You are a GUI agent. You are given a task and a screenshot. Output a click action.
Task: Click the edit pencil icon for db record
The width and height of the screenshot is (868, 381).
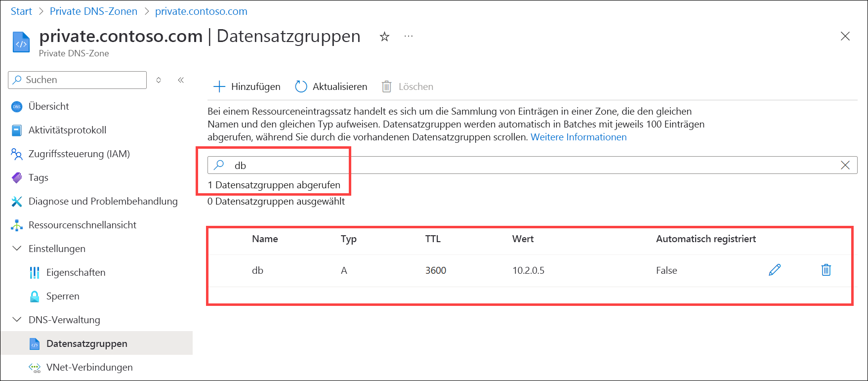775,270
